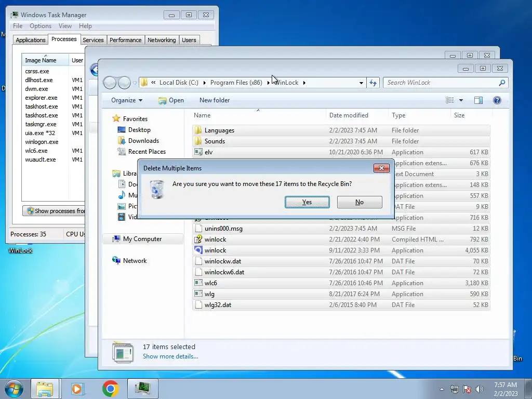
Task: Click the forward navigation button in Explorer
Action: click(124, 83)
